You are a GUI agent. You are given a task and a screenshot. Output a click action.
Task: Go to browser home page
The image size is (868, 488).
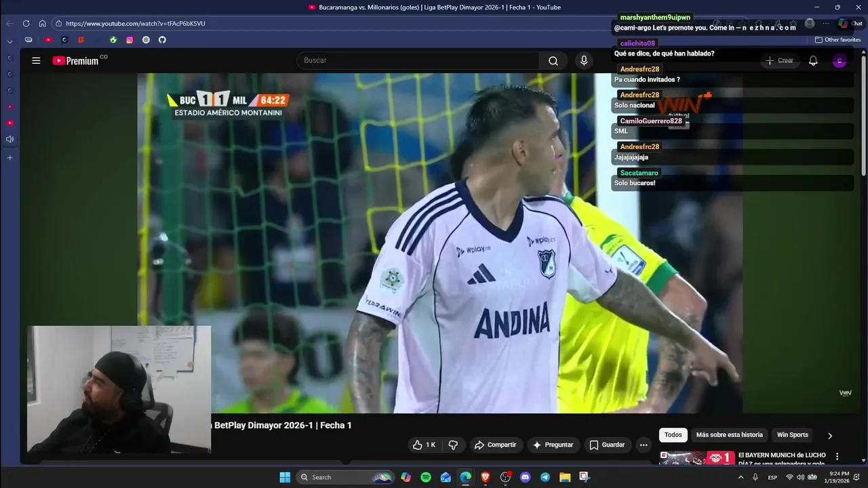(x=42, y=23)
